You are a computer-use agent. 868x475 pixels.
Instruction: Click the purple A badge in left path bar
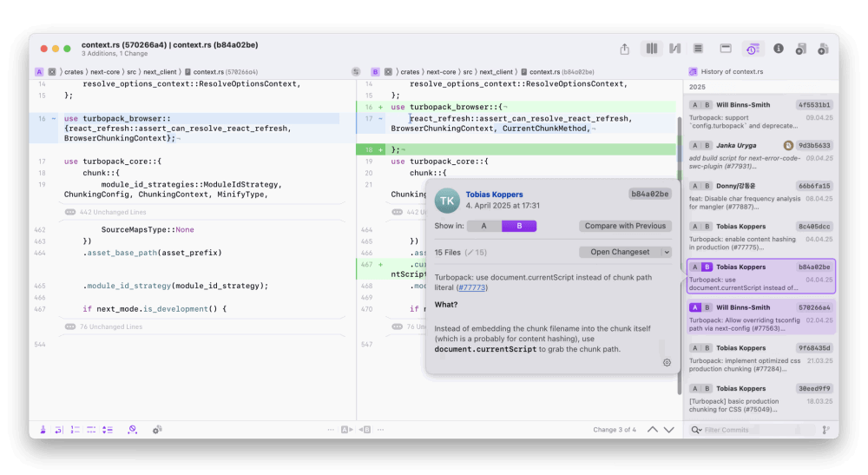tap(39, 72)
